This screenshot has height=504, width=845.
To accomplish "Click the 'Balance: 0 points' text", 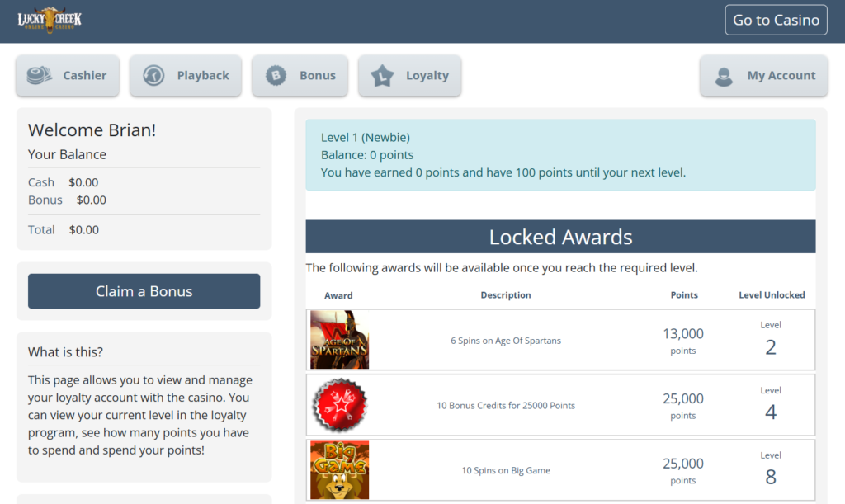I will pyautogui.click(x=367, y=155).
